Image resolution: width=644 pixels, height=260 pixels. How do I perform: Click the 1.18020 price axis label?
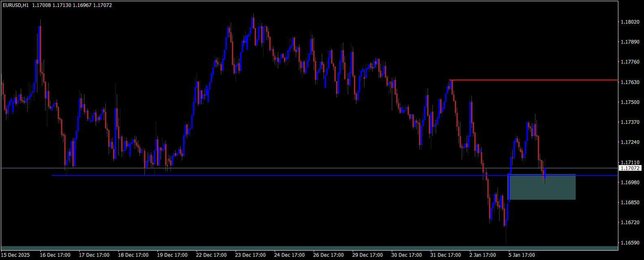point(630,22)
